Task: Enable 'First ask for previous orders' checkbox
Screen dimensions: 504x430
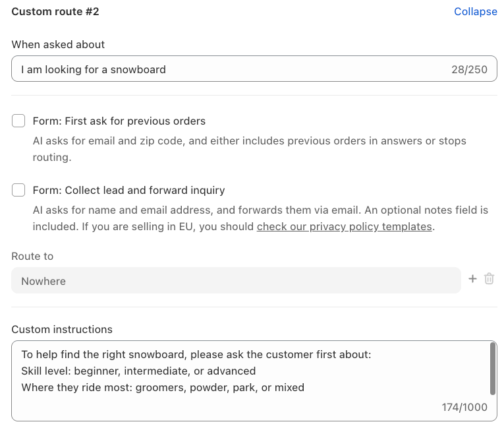Action: pos(18,121)
